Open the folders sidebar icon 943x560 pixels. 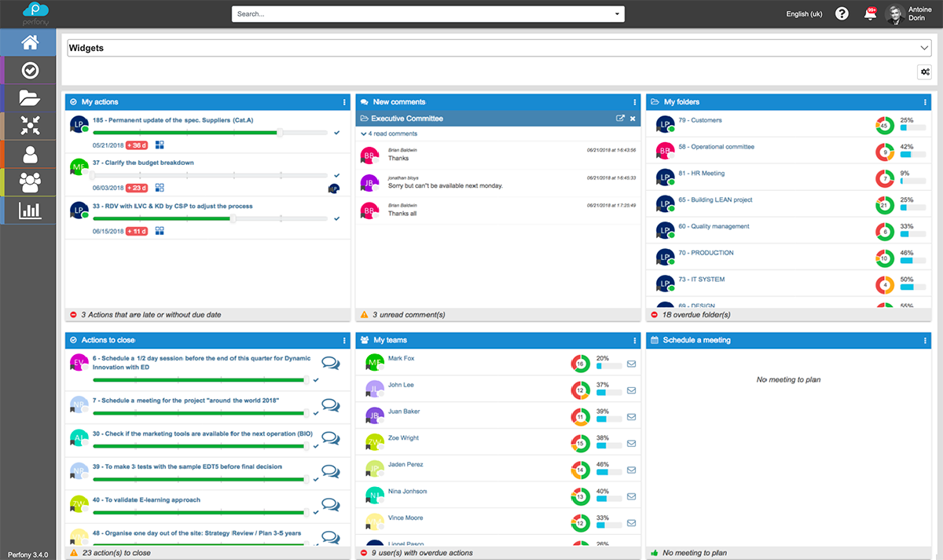coord(29,98)
